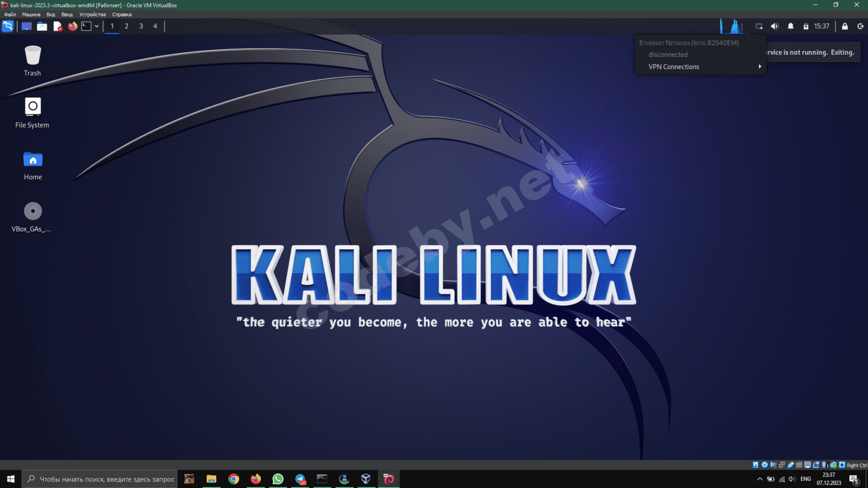The height and width of the screenshot is (488, 868).
Task: Open VirtualBox Manager cube icon on taskbar
Action: click(366, 479)
